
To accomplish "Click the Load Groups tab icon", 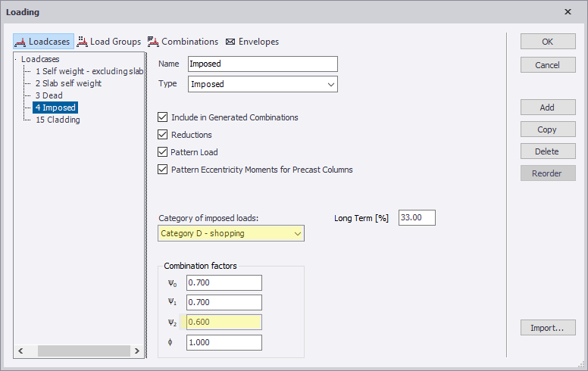I will coord(82,42).
